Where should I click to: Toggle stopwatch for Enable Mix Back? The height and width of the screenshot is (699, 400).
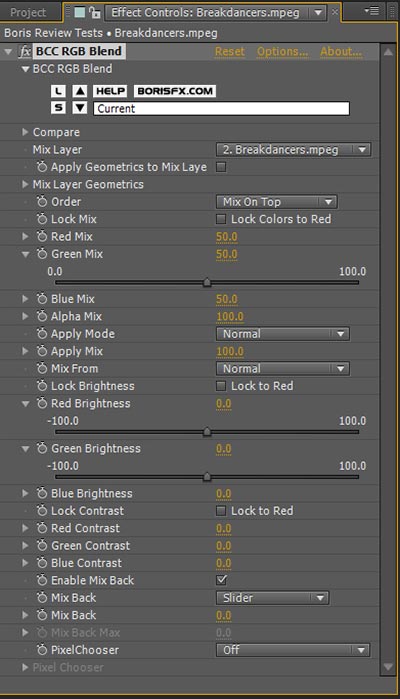[42, 580]
